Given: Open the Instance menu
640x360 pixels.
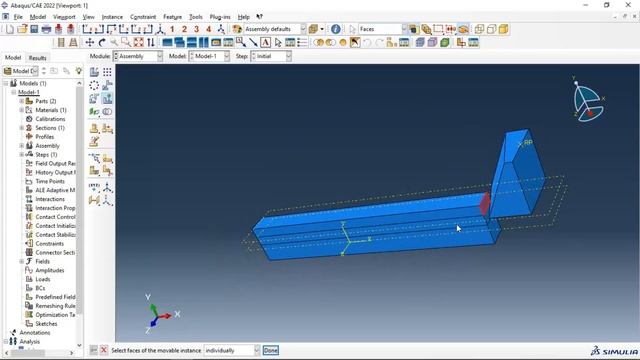Looking at the screenshot, I should [x=112, y=17].
